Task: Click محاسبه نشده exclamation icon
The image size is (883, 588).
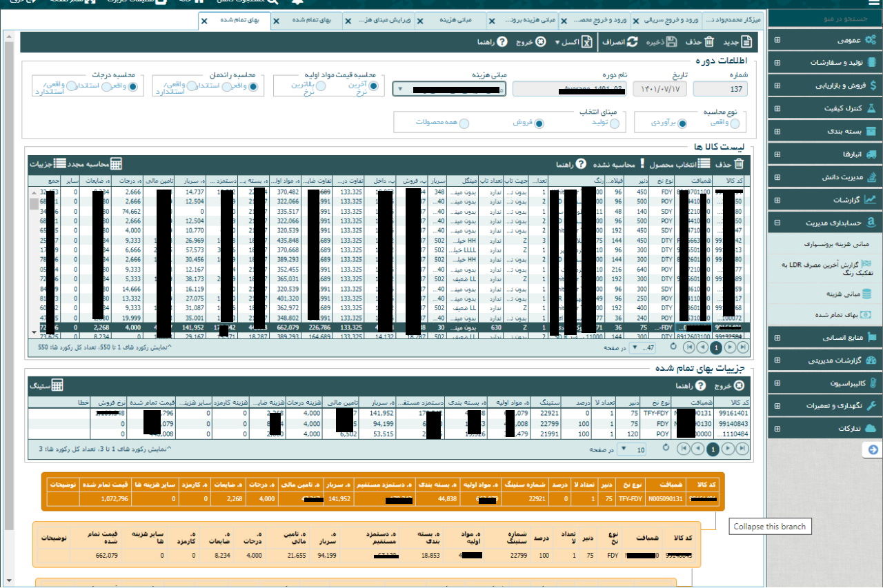Action: point(642,164)
